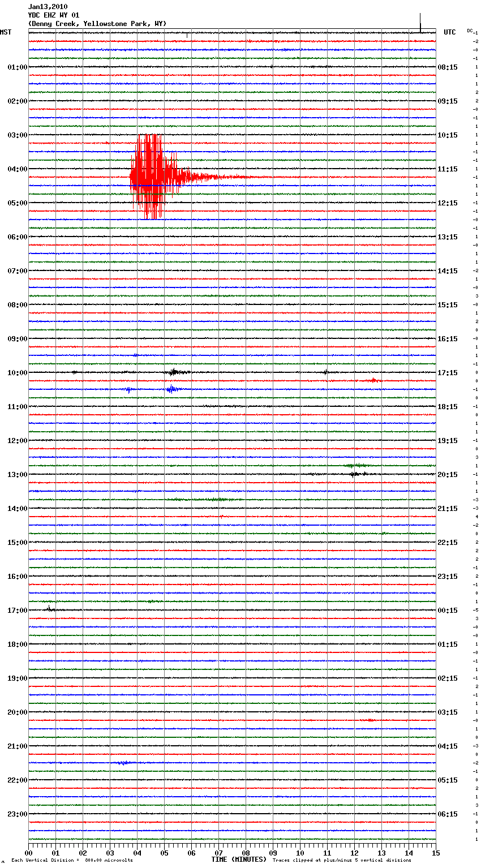Click the 21:15 UTC time label

pyautogui.click(x=448, y=509)
